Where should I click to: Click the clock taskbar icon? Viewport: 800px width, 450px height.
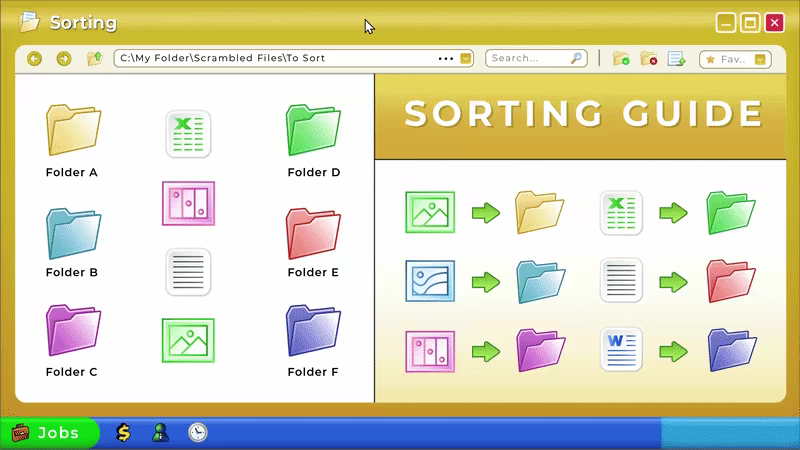[198, 433]
